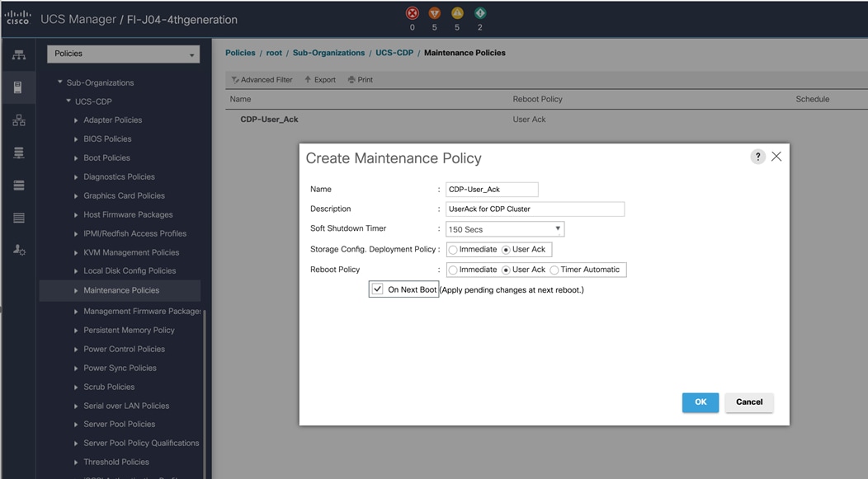Image resolution: width=868 pixels, height=479 pixels.
Task: Click the minor faults yellow icon
Action: (457, 13)
